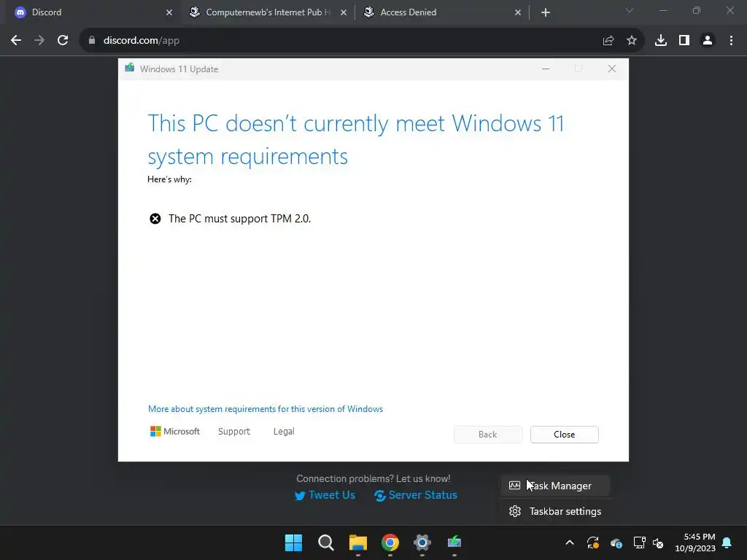Open the Support link
Image resolution: width=747 pixels, height=560 pixels.
pos(234,432)
